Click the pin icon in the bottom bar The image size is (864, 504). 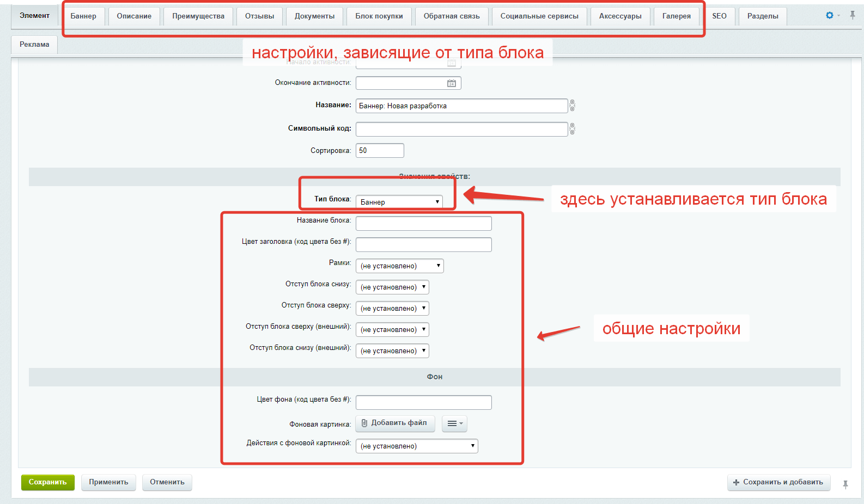[845, 484]
